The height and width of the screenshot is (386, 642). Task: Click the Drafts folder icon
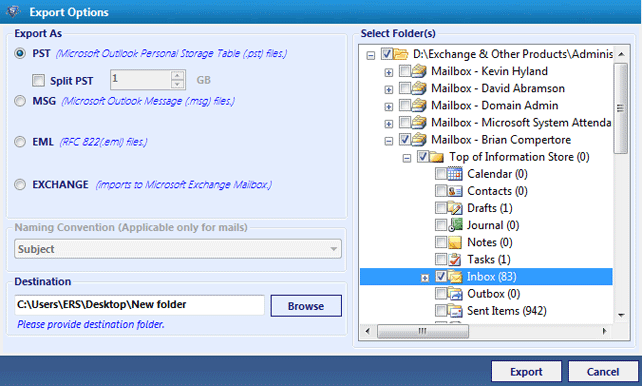(x=455, y=208)
